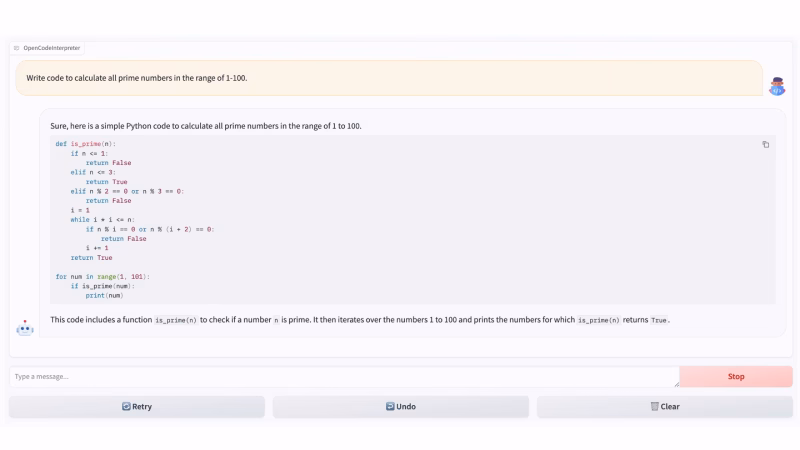Click the explanation text below the code

tap(360, 320)
